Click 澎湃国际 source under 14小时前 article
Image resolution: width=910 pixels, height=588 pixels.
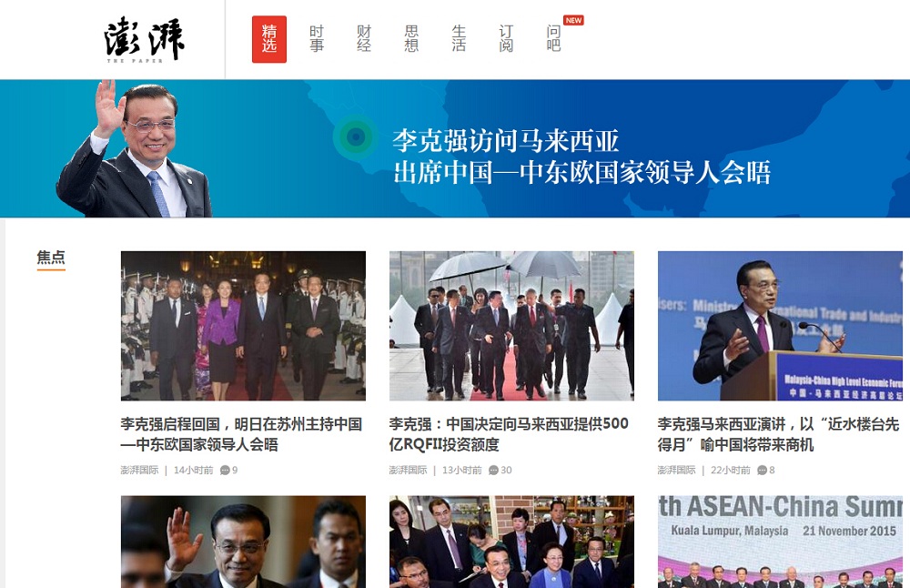[x=139, y=471]
